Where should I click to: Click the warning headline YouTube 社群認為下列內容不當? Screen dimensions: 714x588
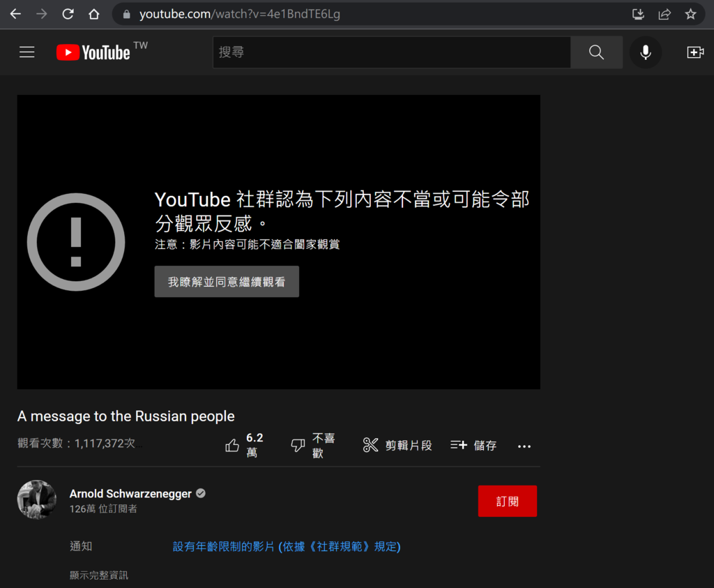[x=342, y=211]
